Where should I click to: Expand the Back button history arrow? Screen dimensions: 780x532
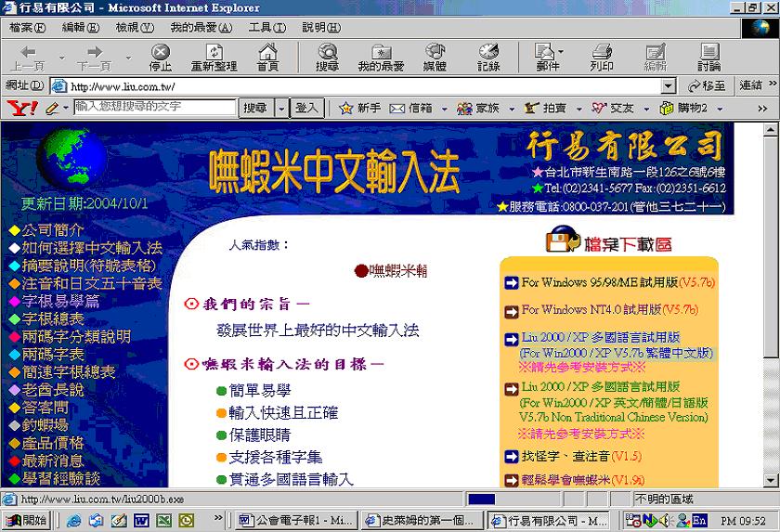[x=61, y=58]
